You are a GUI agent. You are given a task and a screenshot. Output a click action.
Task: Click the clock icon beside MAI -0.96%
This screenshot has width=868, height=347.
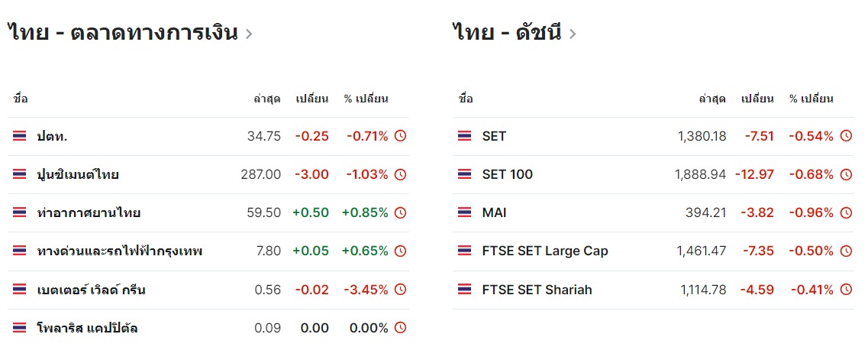coord(846,212)
